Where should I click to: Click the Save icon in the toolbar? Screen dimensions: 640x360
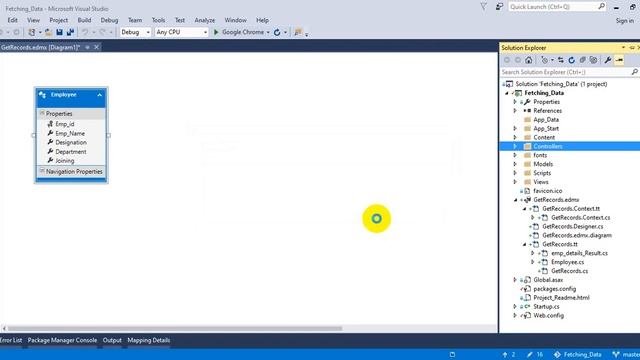tap(59, 32)
